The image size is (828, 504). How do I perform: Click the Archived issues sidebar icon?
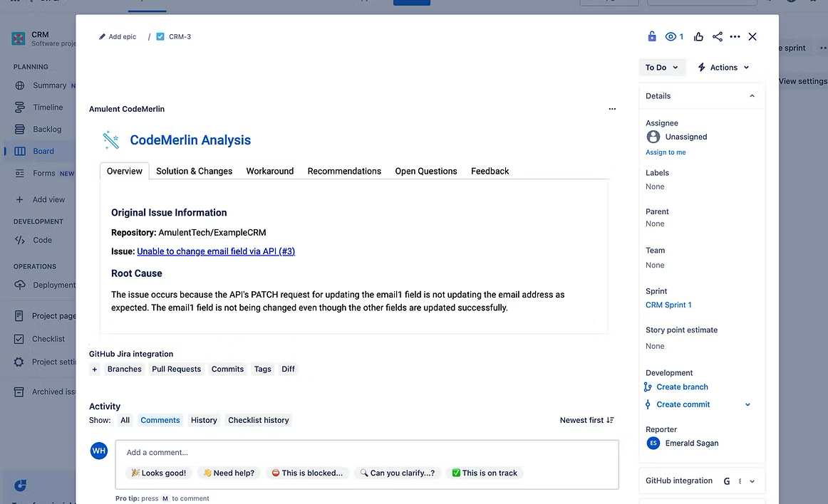pyautogui.click(x=19, y=392)
